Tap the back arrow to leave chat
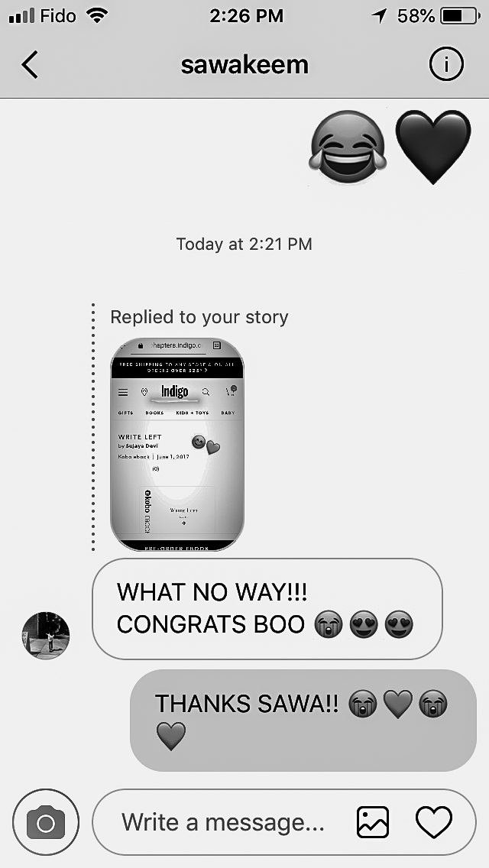Image resolution: width=489 pixels, height=868 pixels. (x=30, y=65)
